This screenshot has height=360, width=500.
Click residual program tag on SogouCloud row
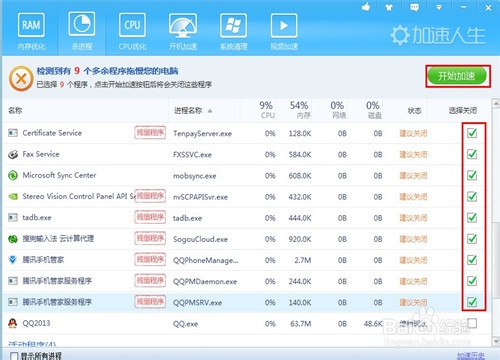click(x=150, y=238)
